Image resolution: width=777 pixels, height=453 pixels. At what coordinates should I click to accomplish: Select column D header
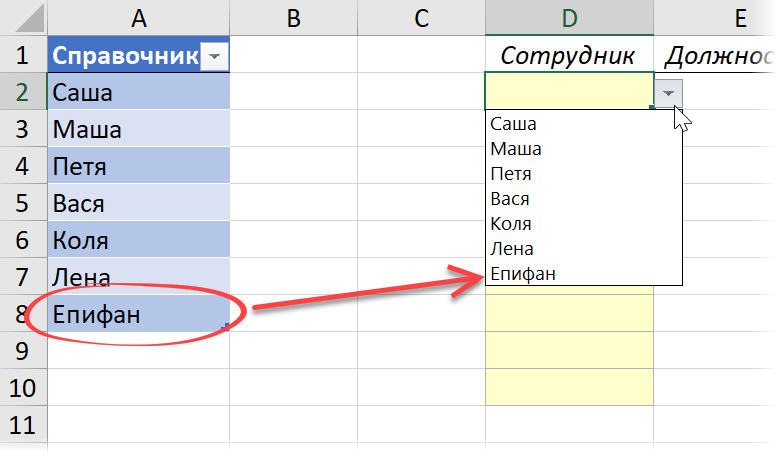(x=569, y=18)
